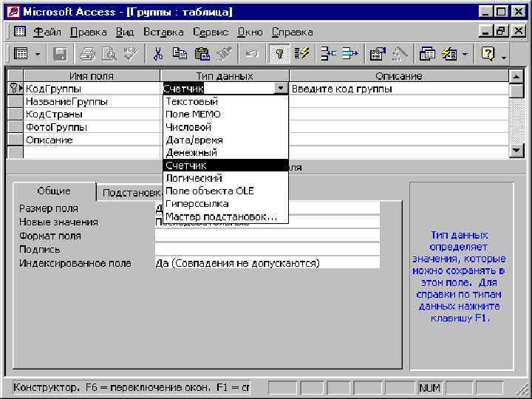This screenshot has height=399, width=532.
Task: Click the Delete Rows icon
Action: click(x=350, y=54)
